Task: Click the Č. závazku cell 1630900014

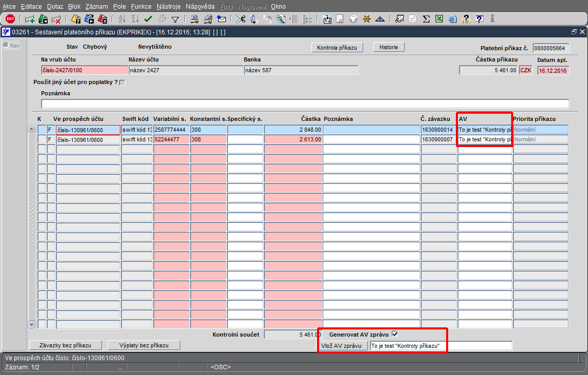Action: (438, 130)
